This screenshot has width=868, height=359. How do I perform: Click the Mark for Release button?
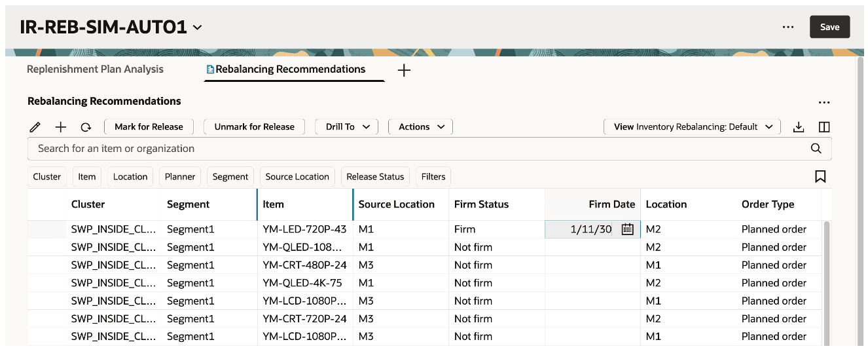[149, 127]
